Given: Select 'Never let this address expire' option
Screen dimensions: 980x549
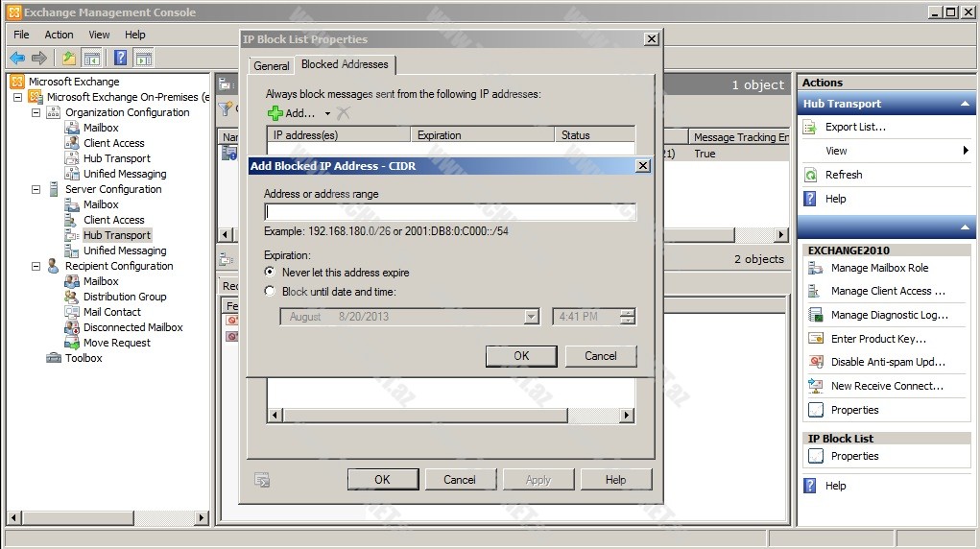Looking at the screenshot, I should [271, 273].
